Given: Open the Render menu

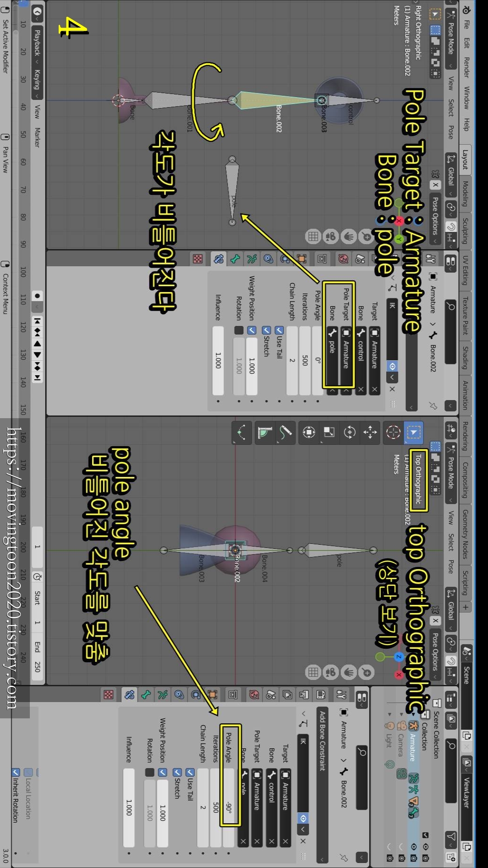Looking at the screenshot, I should (466, 67).
